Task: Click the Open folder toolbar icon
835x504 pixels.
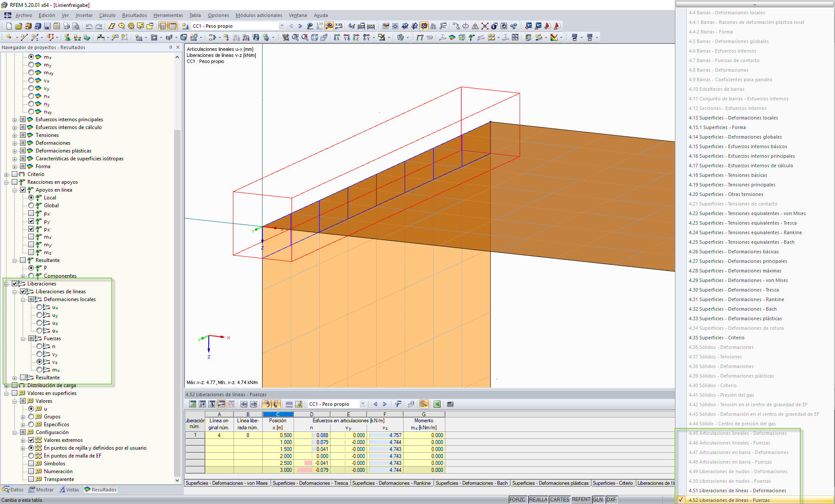Action: click(x=19, y=26)
